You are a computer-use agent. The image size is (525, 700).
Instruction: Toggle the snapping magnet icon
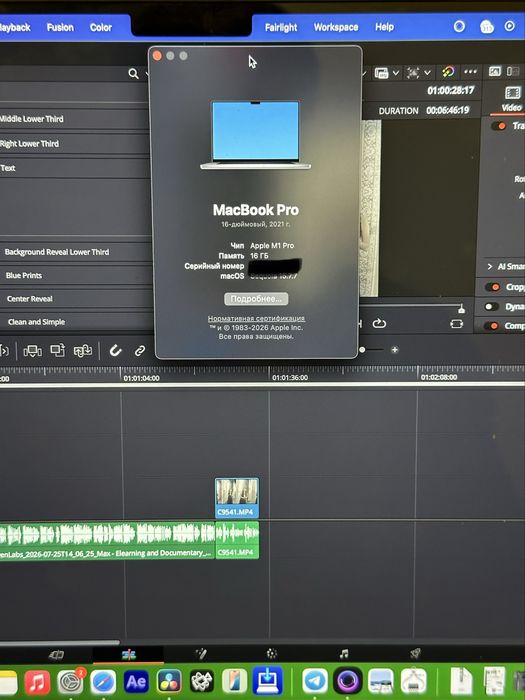pos(116,350)
